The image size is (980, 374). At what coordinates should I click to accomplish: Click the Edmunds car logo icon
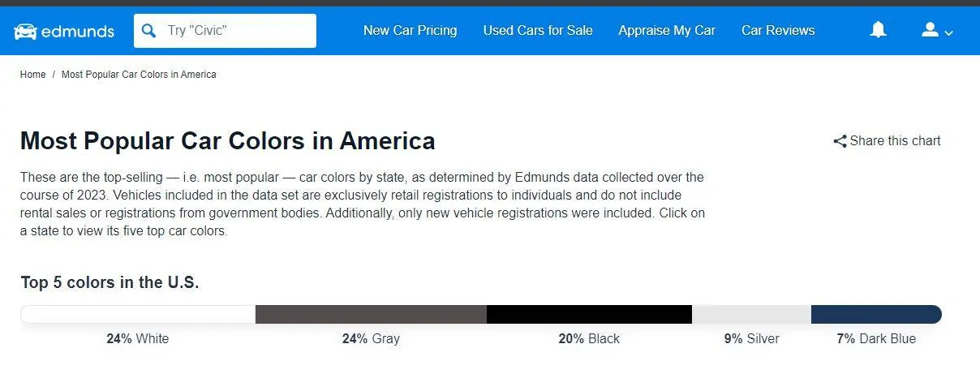click(x=25, y=31)
